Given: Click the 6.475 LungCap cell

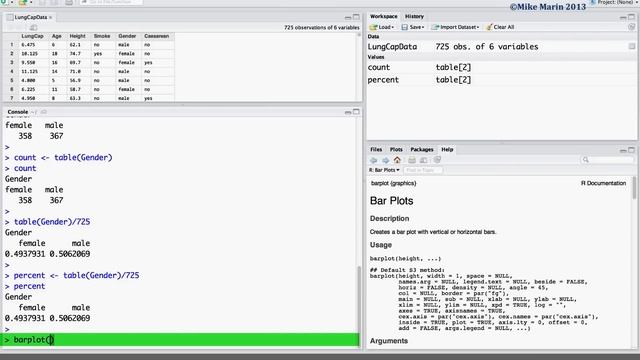Looking at the screenshot, I should [x=28, y=45].
